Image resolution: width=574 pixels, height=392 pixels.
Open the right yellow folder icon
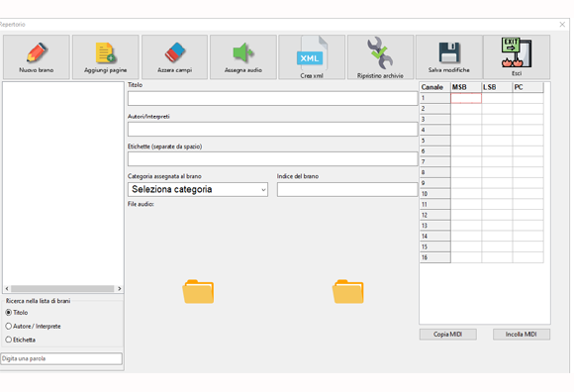(347, 291)
